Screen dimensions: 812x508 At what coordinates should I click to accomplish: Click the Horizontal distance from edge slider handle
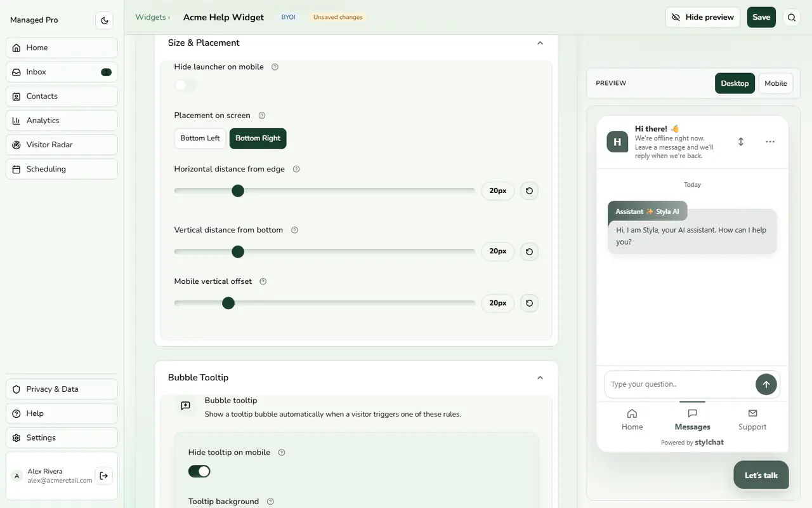(238, 190)
